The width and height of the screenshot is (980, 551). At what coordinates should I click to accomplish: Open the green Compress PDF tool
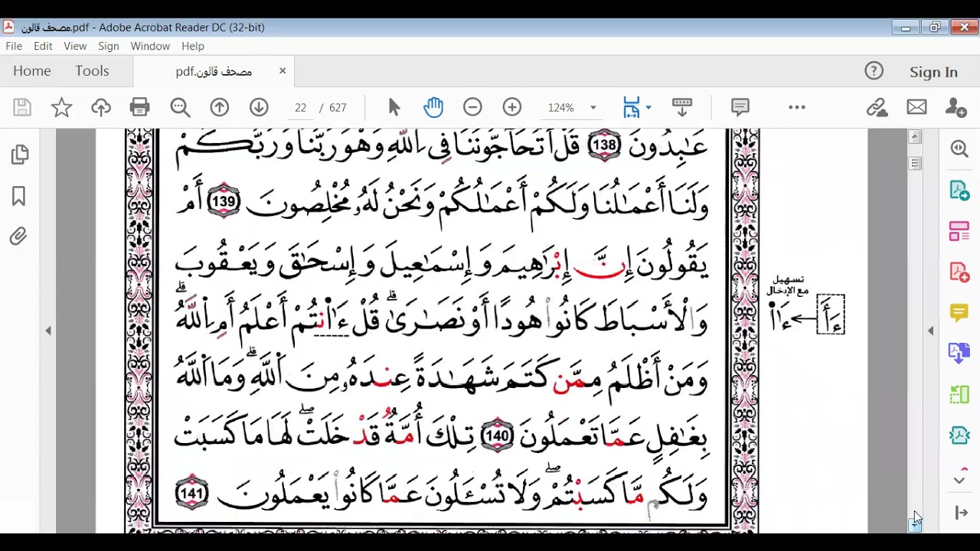(x=959, y=394)
